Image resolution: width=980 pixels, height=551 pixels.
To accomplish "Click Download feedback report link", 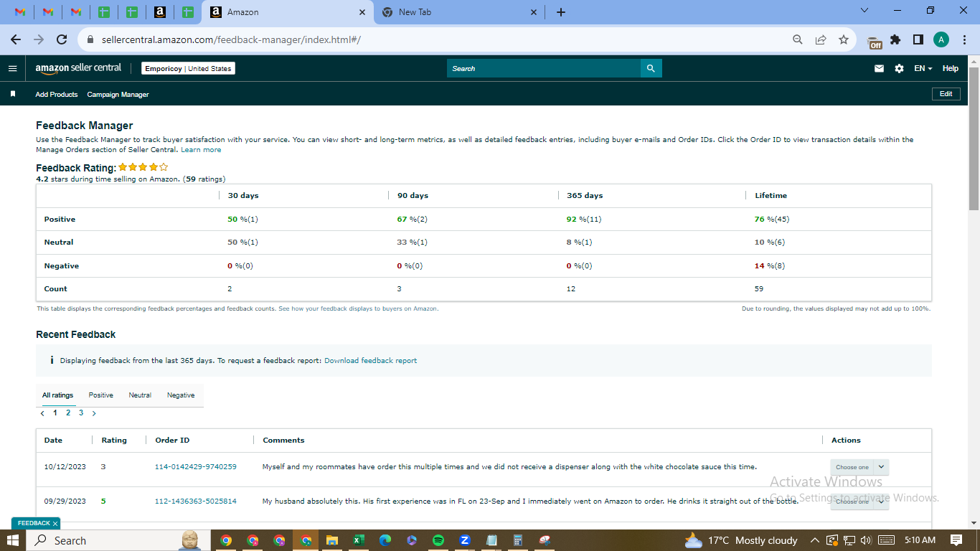I will pyautogui.click(x=370, y=361).
